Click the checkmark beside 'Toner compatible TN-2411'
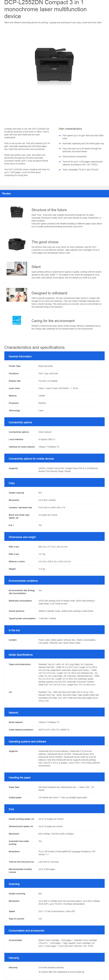This screenshot has width=109, height=980. pos(60,170)
